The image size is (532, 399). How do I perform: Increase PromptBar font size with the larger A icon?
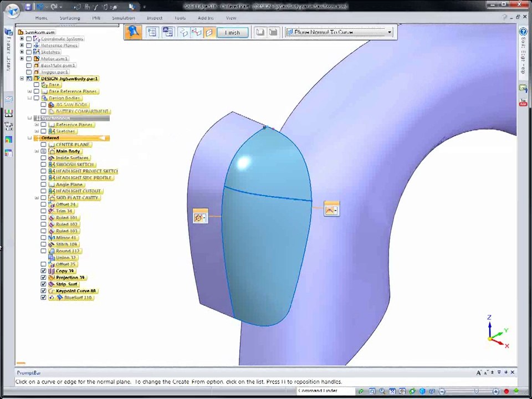tap(478, 372)
